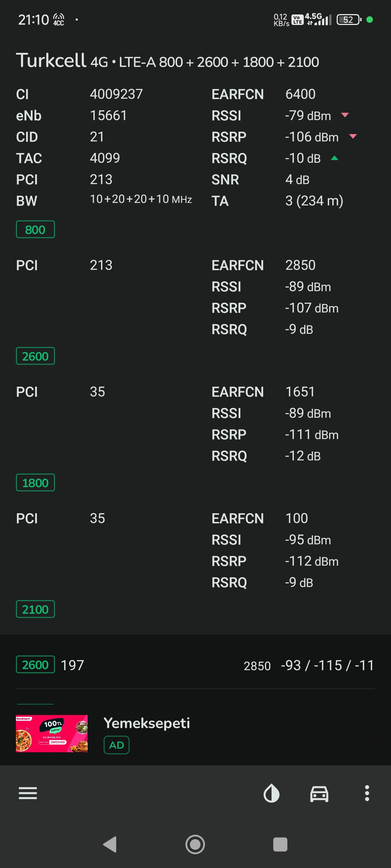Select the 2600 band badge above PCI 35
Image resolution: width=391 pixels, height=868 pixels.
pyautogui.click(x=35, y=356)
